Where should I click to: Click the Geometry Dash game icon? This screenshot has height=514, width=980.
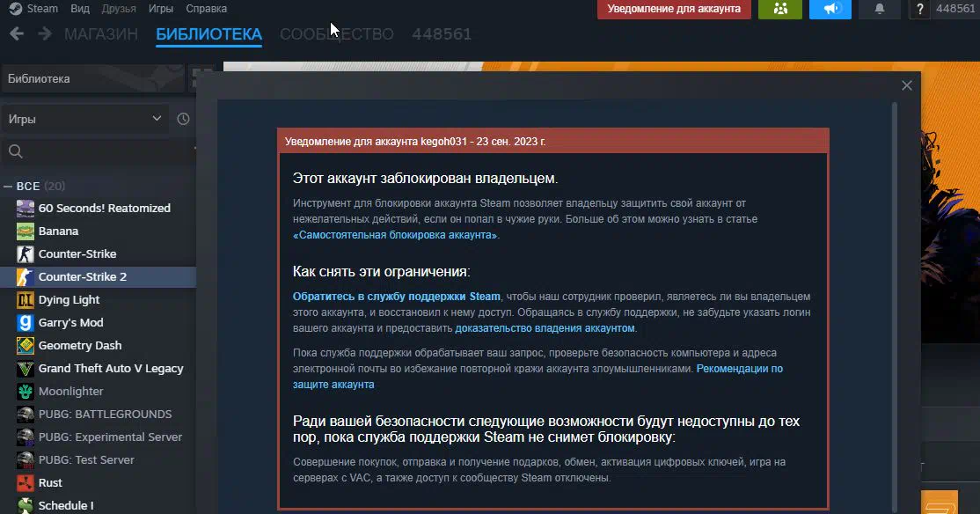click(25, 346)
